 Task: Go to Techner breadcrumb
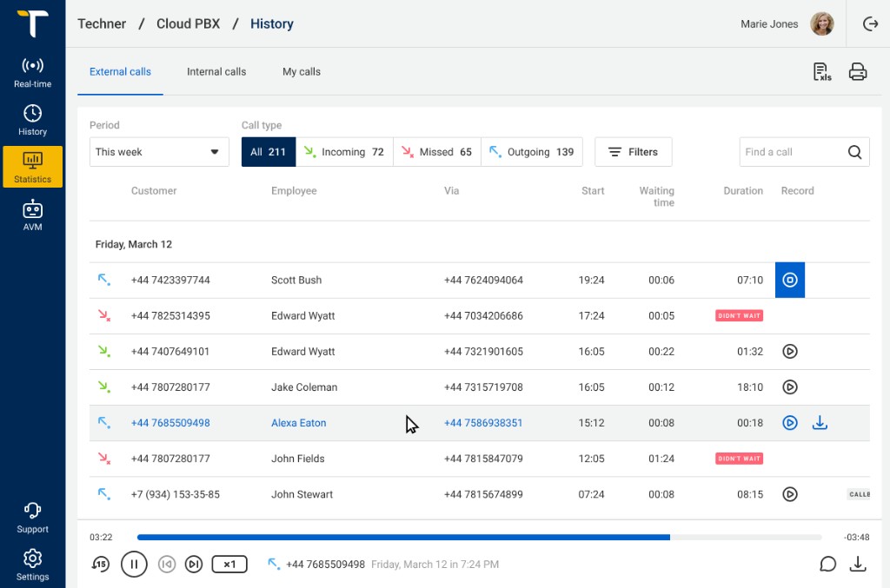102,23
